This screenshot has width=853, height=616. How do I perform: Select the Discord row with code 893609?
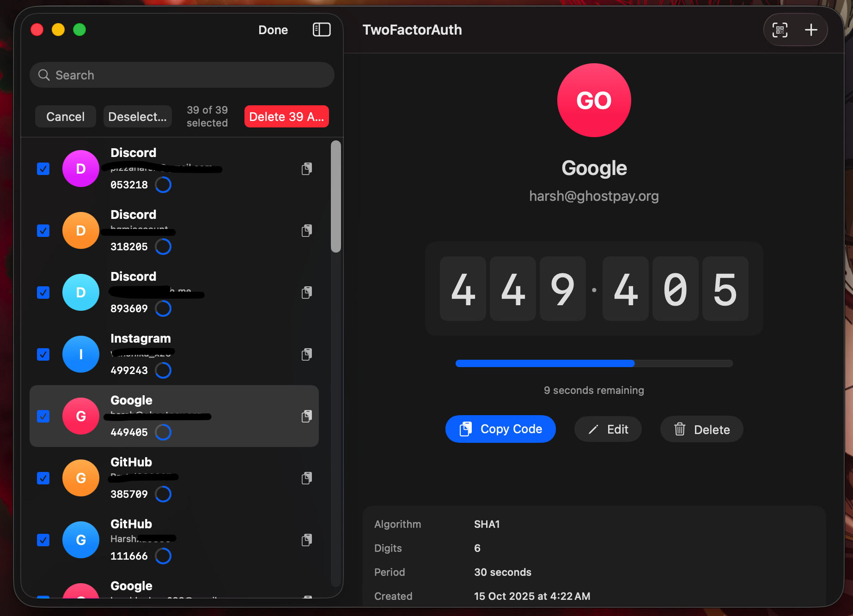(x=174, y=292)
